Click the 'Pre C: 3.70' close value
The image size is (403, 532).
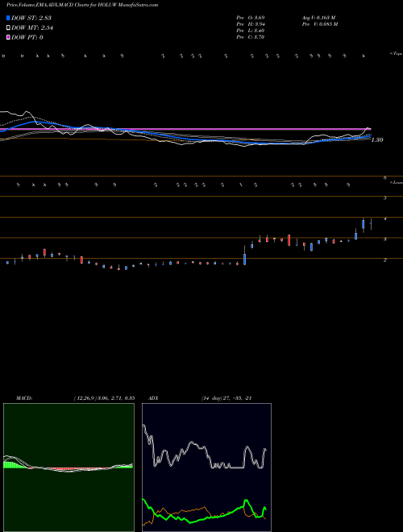click(x=251, y=37)
